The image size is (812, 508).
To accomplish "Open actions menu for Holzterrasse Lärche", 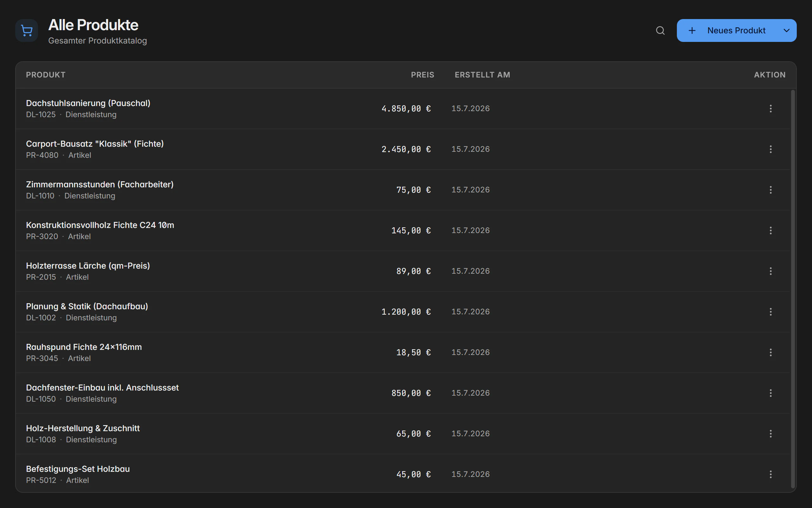I will click(770, 271).
